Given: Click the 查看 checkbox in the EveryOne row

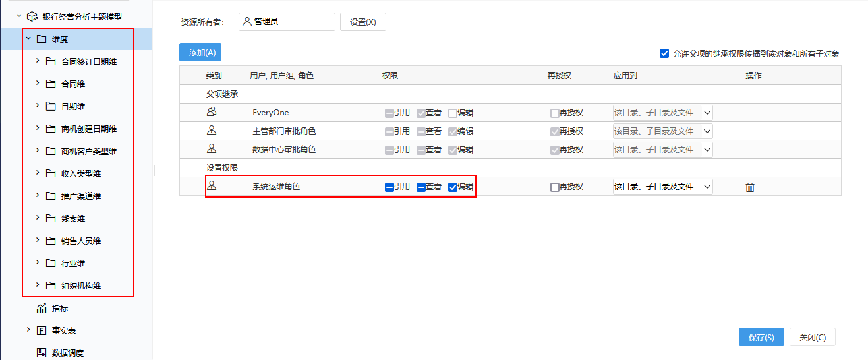Looking at the screenshot, I should (421, 113).
